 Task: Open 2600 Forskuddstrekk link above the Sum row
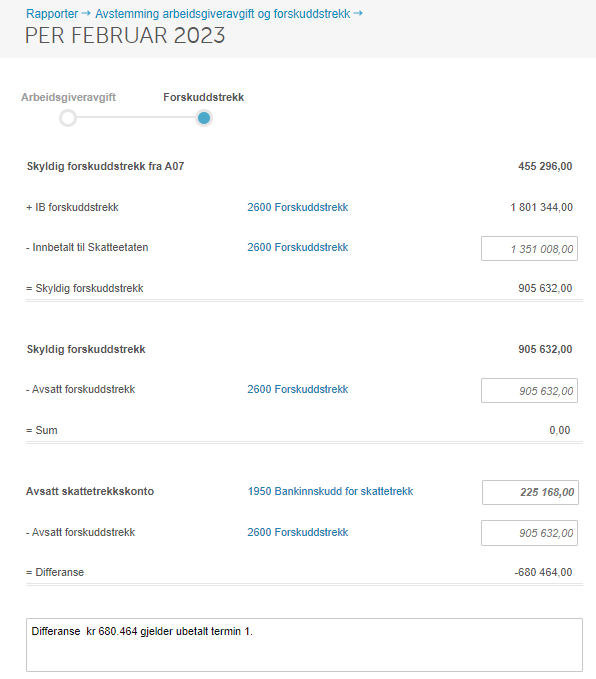click(298, 389)
